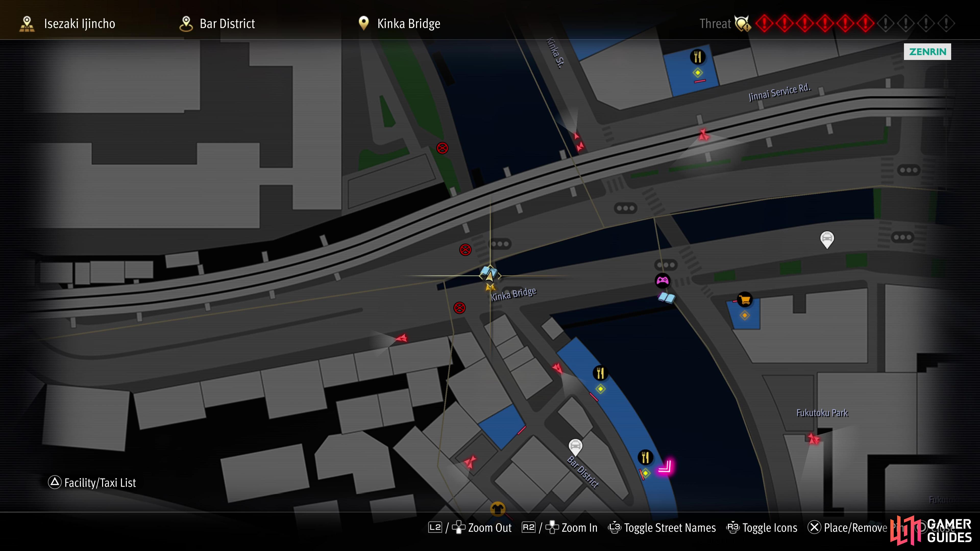Viewport: 980px width, 551px height.
Task: Select the taxi pin in Bar District
Action: [x=575, y=447]
